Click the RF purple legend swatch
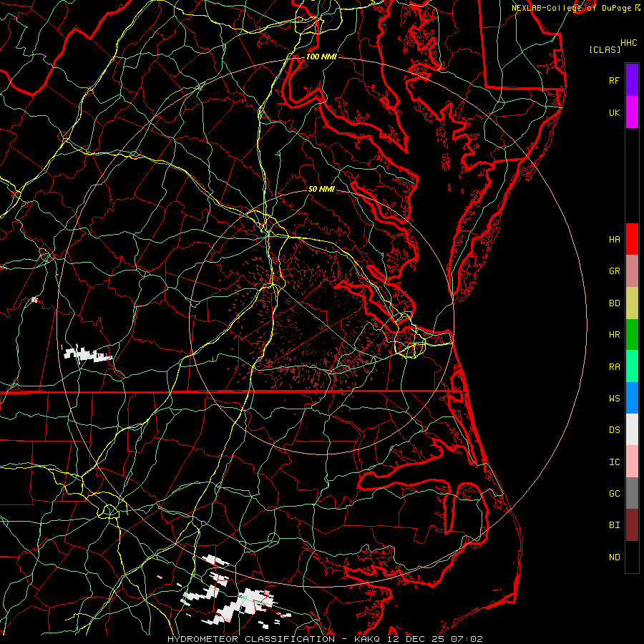Screen dimensions: 644x644 pos(632,80)
